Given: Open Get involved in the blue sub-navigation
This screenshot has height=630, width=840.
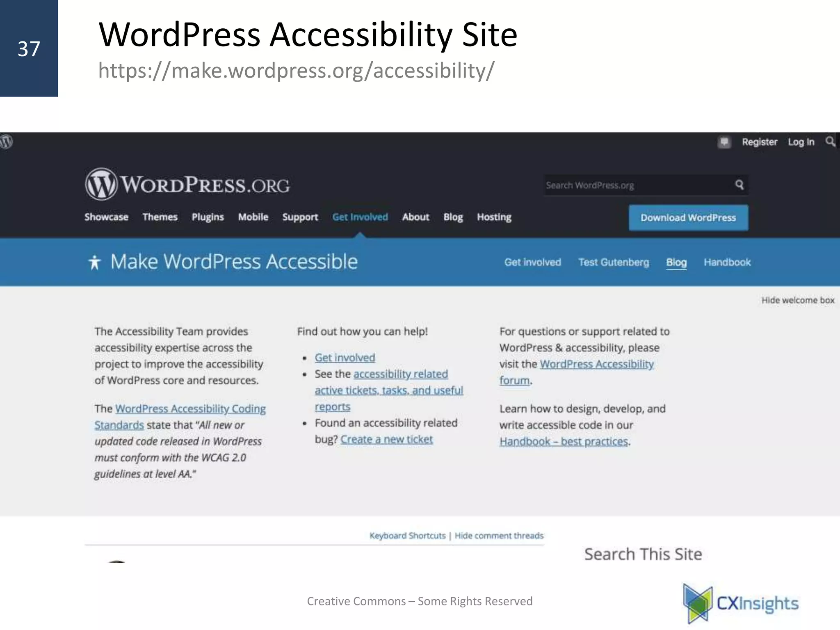Looking at the screenshot, I should coord(532,262).
